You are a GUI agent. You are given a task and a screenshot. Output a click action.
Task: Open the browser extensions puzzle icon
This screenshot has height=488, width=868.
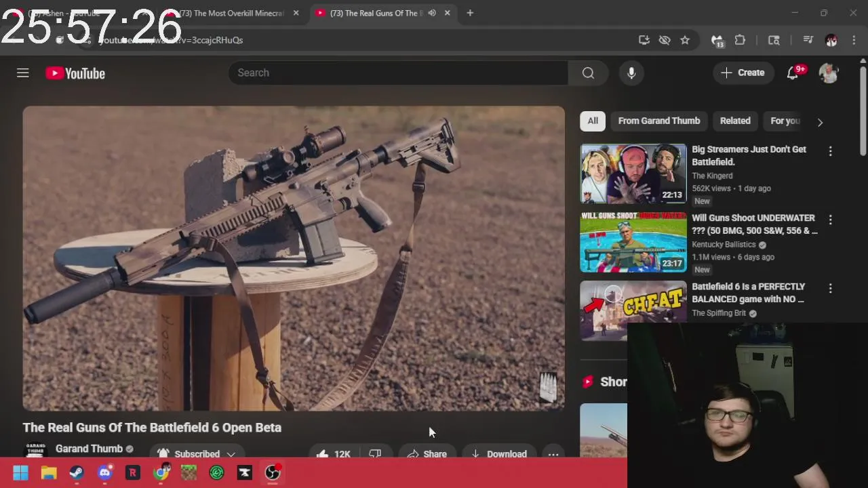pos(740,40)
